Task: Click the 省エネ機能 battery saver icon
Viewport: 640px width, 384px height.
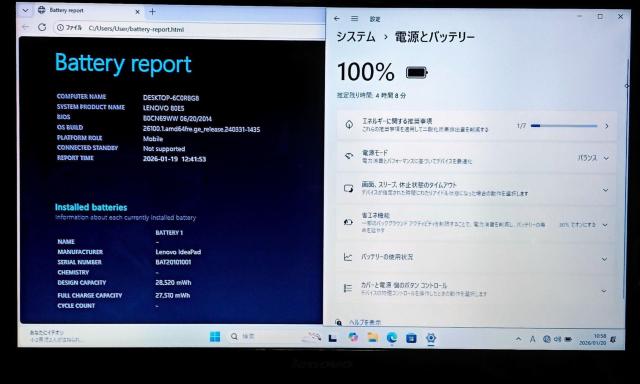Action: click(x=348, y=222)
